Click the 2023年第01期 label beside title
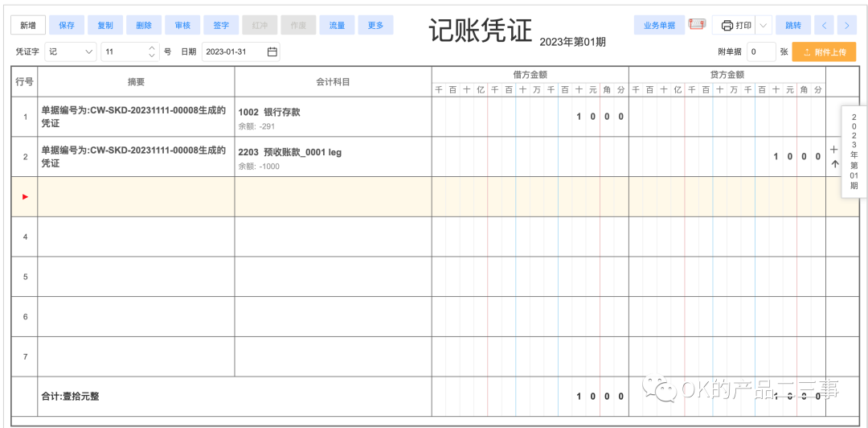This screenshot has width=868, height=428. [x=572, y=42]
